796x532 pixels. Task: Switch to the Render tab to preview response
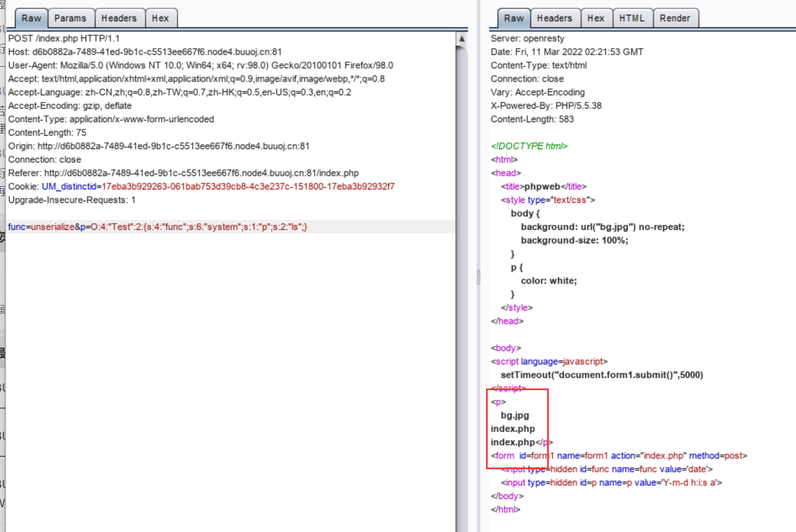[675, 17]
